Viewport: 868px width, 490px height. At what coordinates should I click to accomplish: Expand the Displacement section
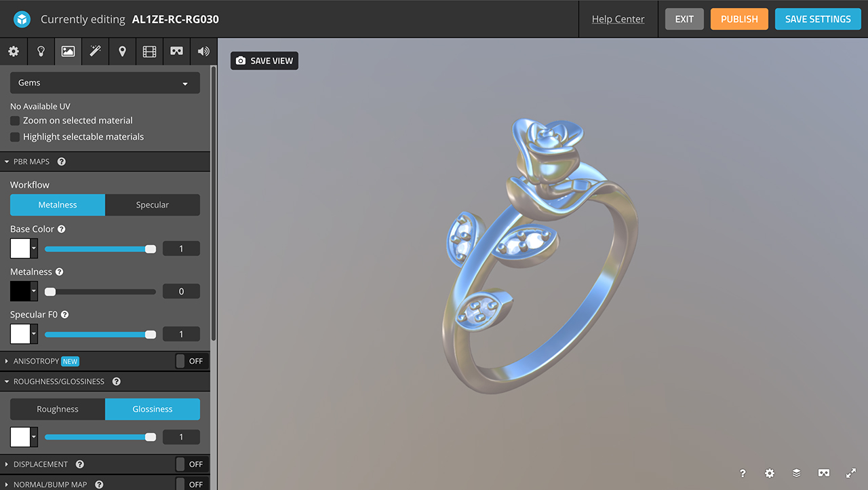(41, 464)
